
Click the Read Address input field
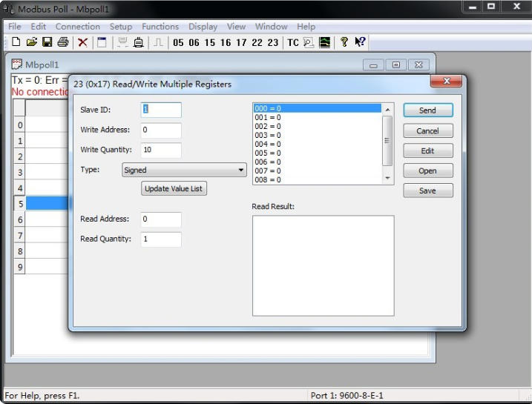161,219
